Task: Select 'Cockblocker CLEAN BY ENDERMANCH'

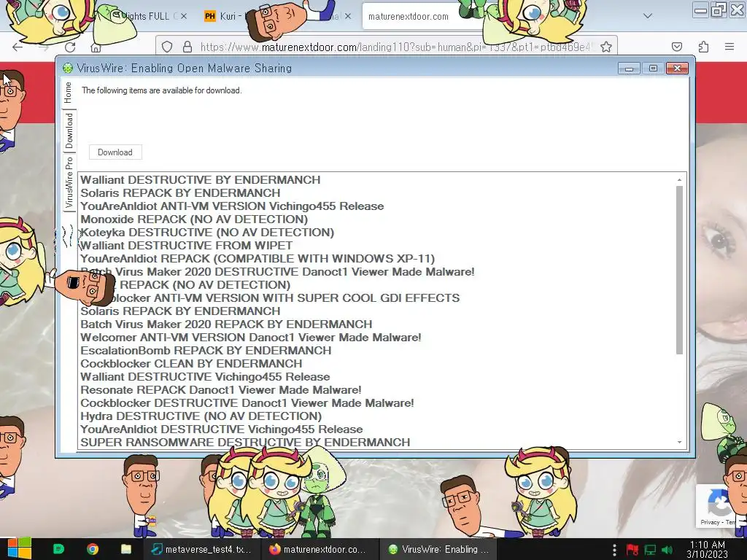Action: 191,364
